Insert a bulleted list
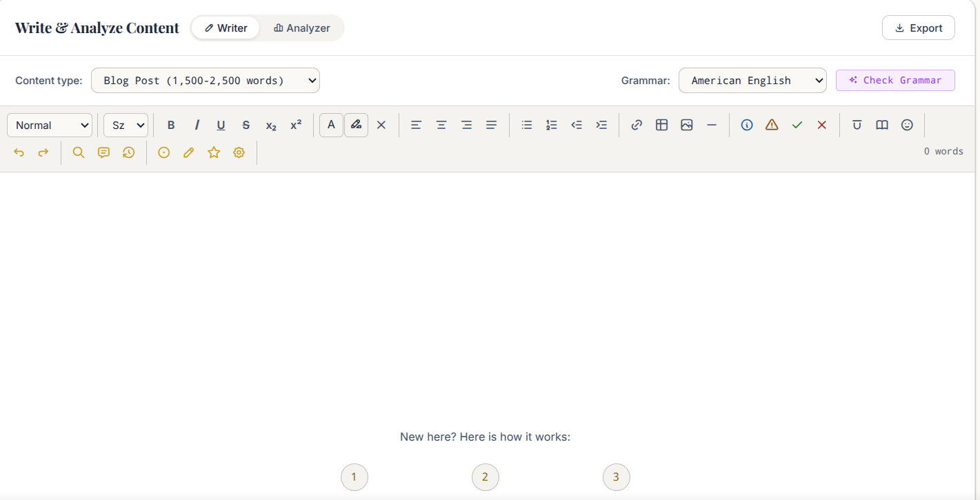This screenshot has height=500, width=980. click(x=527, y=125)
